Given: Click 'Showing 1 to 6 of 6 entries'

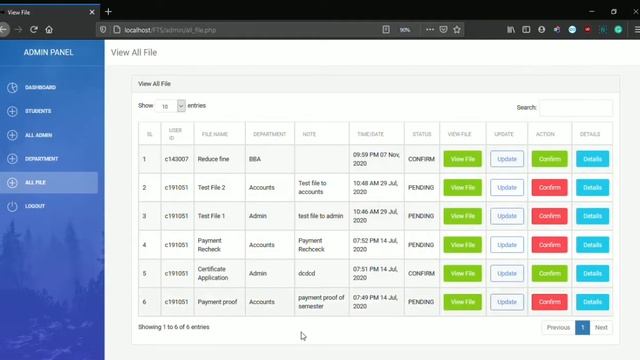Looking at the screenshot, I should tap(173, 327).
